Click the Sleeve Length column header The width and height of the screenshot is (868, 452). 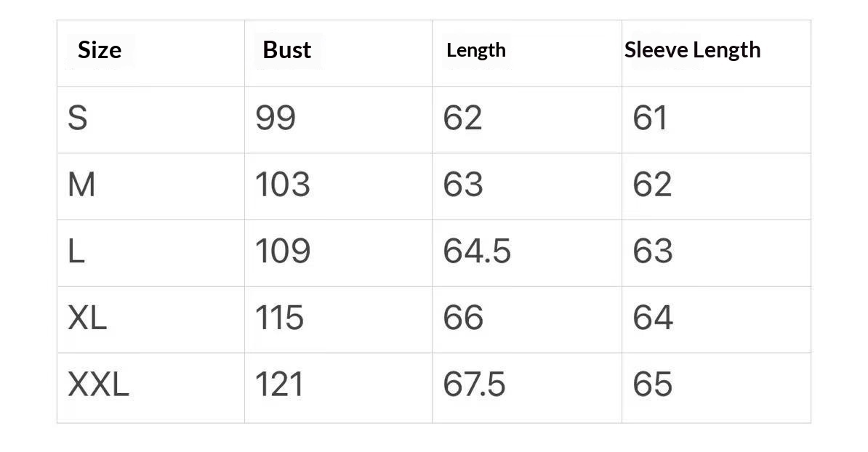tap(692, 50)
